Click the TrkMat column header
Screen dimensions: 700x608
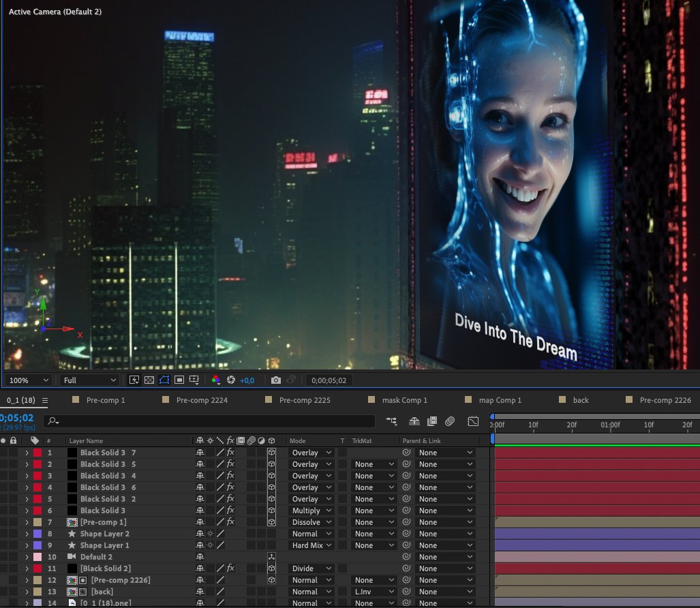click(362, 440)
